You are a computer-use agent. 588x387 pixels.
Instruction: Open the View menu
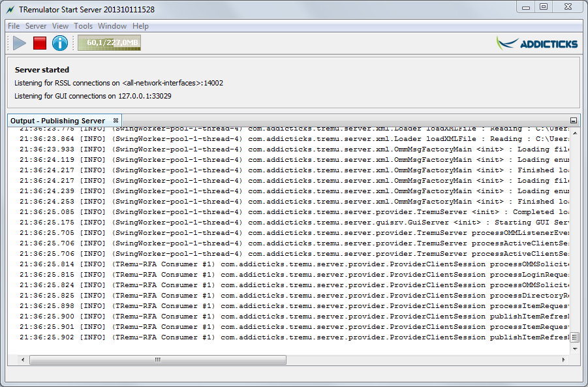[60, 26]
